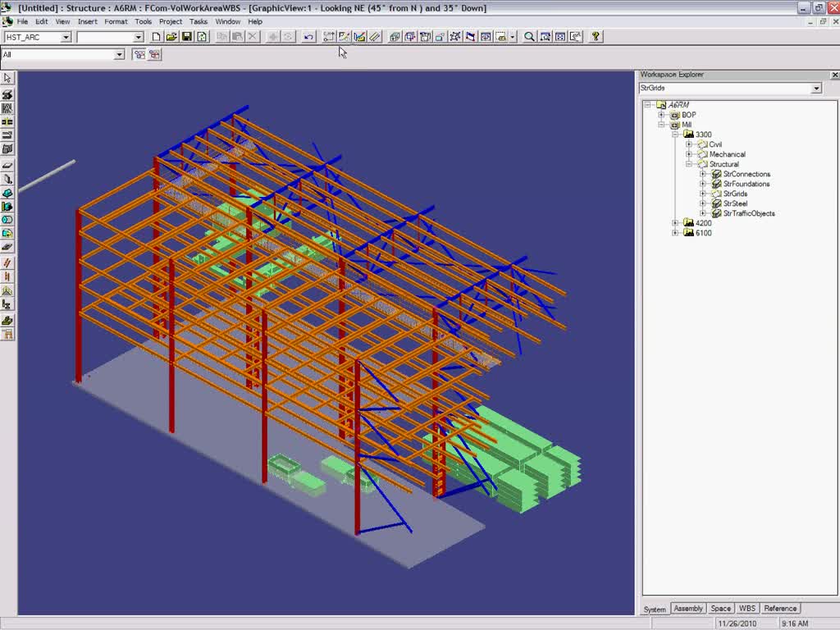840x630 pixels.
Task: Click the New document icon
Action: (156, 36)
